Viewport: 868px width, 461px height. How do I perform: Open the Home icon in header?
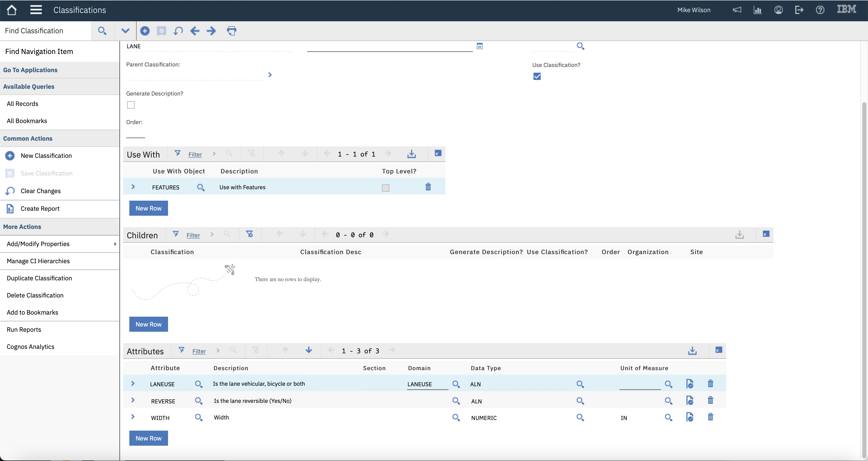[12, 10]
